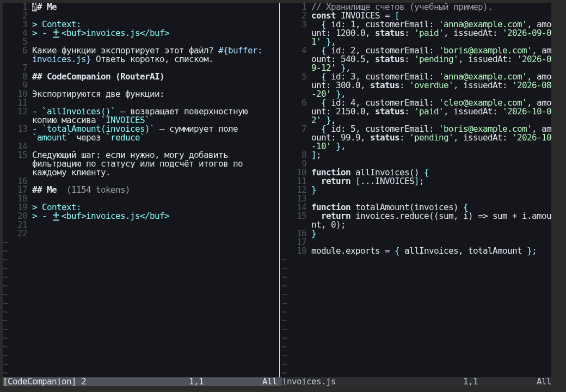Click 'cleo@example.com' in the code

483,103
